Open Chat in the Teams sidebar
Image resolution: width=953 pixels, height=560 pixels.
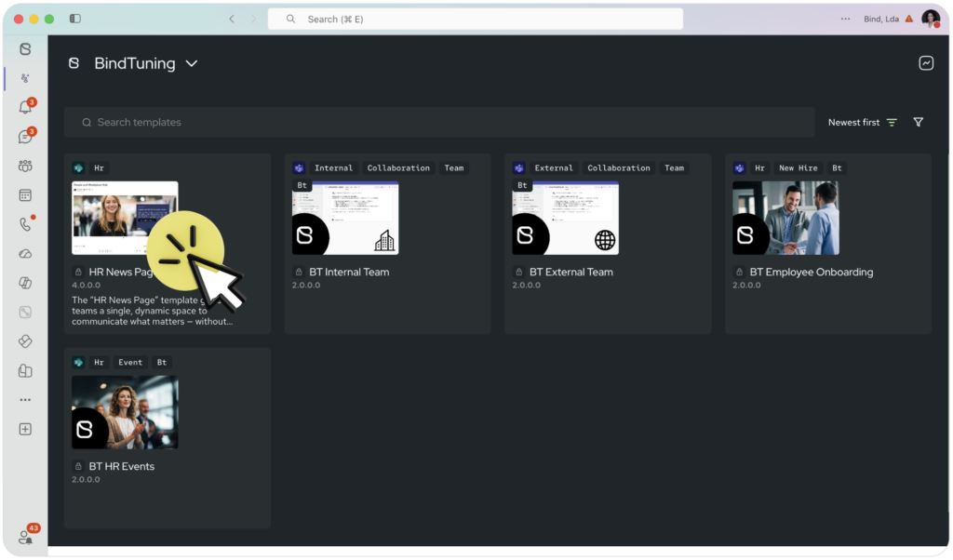click(x=25, y=137)
